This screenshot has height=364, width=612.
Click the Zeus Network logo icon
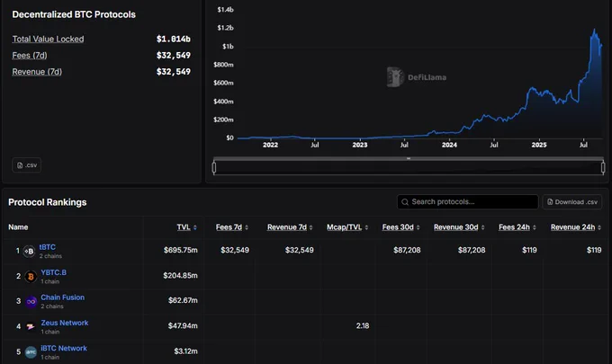31,326
